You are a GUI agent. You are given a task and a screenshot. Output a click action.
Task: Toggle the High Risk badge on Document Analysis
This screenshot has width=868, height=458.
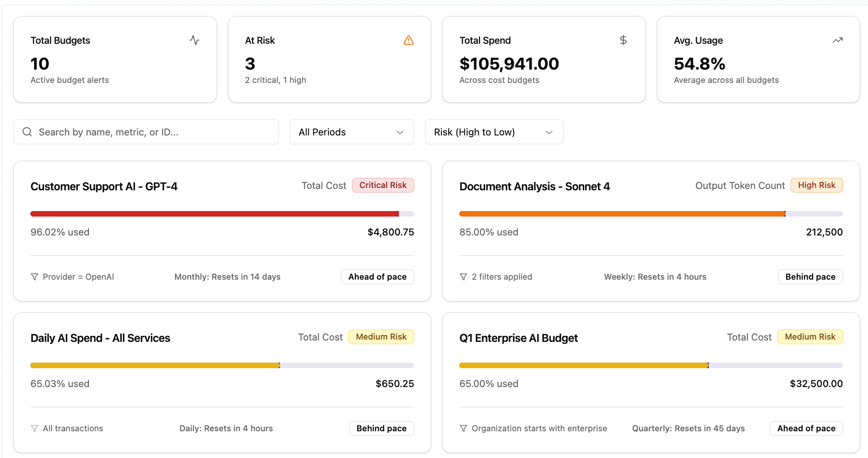point(816,185)
